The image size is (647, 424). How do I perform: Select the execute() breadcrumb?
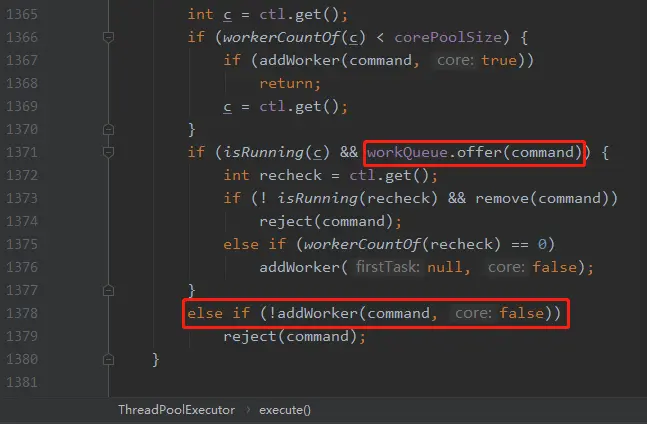coord(285,410)
